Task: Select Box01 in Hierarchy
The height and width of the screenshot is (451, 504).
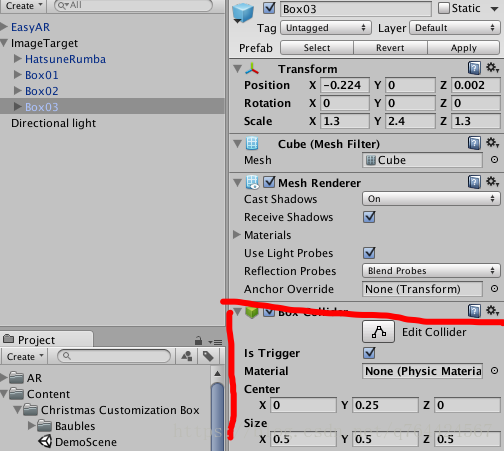Action: (x=42, y=75)
